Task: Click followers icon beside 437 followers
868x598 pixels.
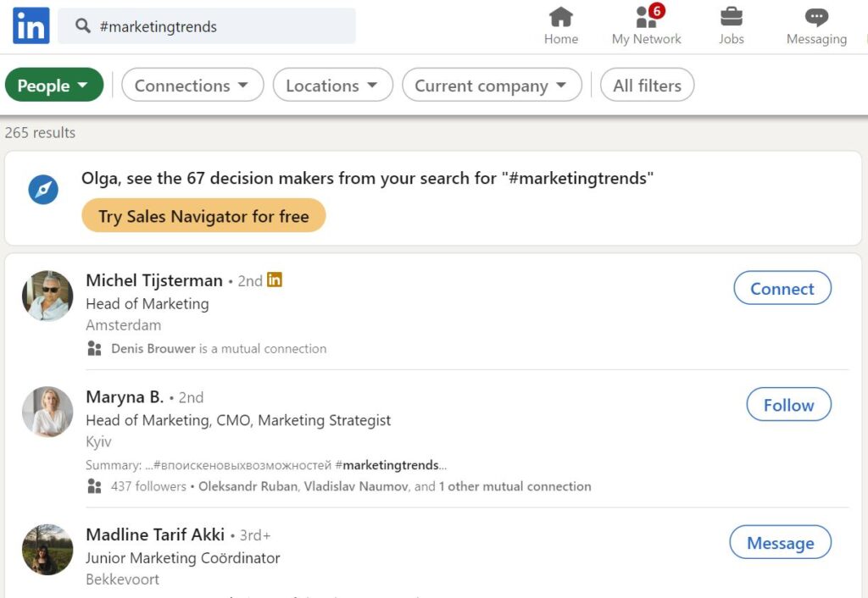Action: coord(95,486)
